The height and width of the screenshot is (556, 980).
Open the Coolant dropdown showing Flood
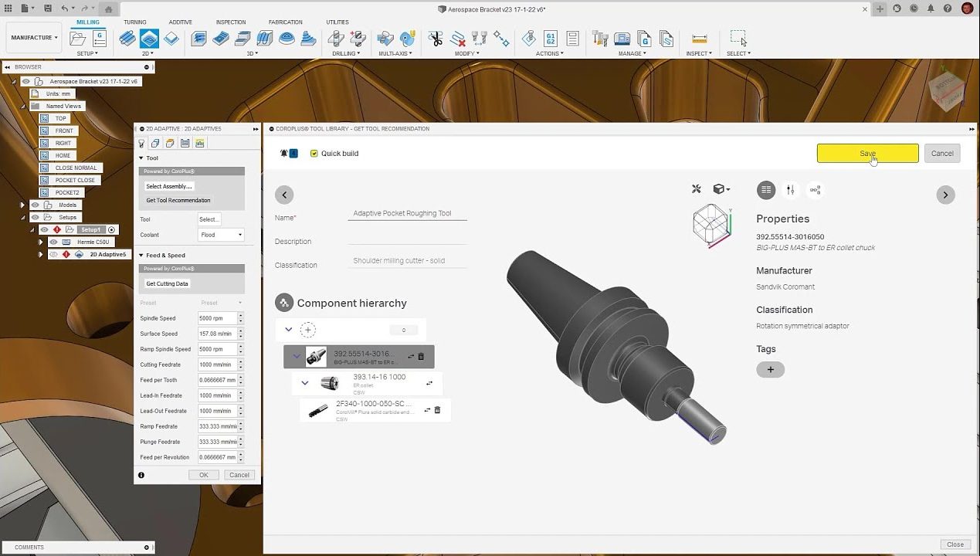coord(221,235)
